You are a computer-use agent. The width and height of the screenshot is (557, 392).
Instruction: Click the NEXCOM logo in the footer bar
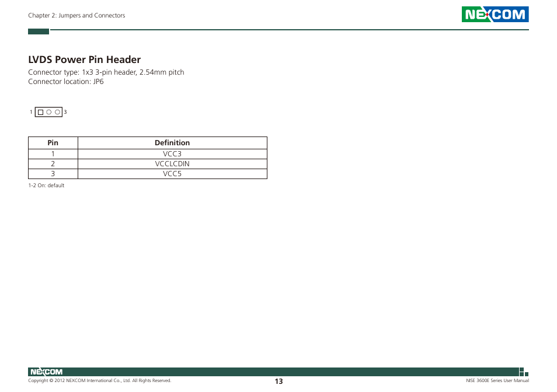(46, 372)
